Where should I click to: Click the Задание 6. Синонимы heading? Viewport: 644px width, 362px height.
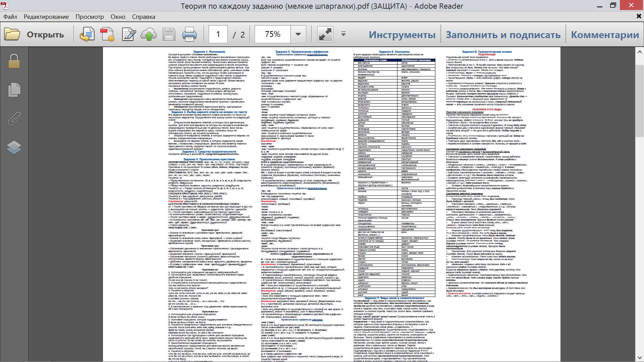(394, 52)
